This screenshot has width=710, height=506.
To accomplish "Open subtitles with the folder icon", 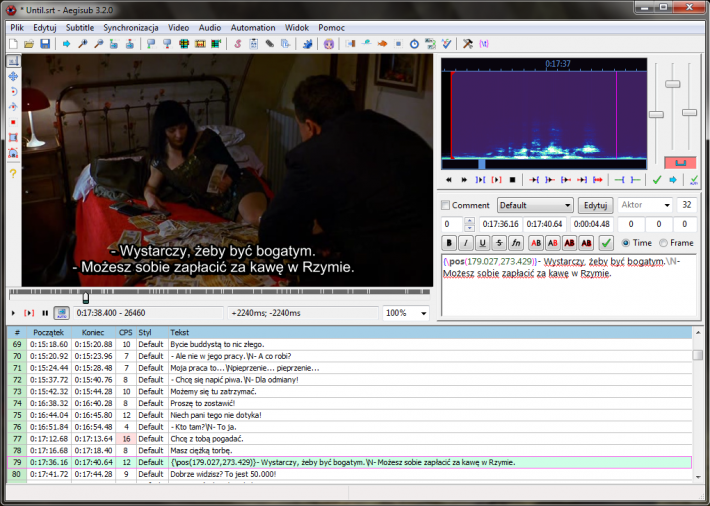I will click(x=29, y=44).
